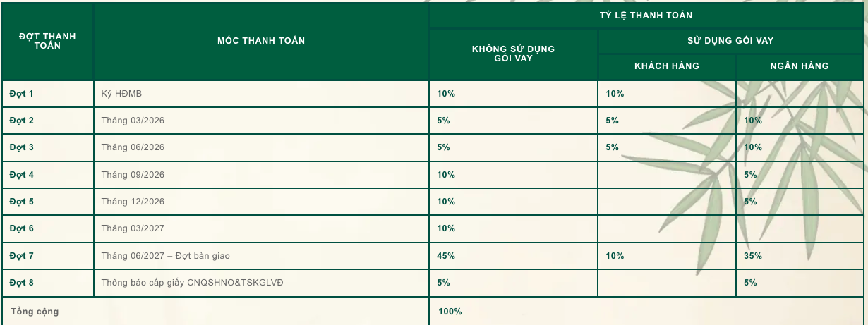Viewport: 868px width, 325px height.
Task: Click the "Tháng 03/2027" milestone cell
Action: pos(133,228)
